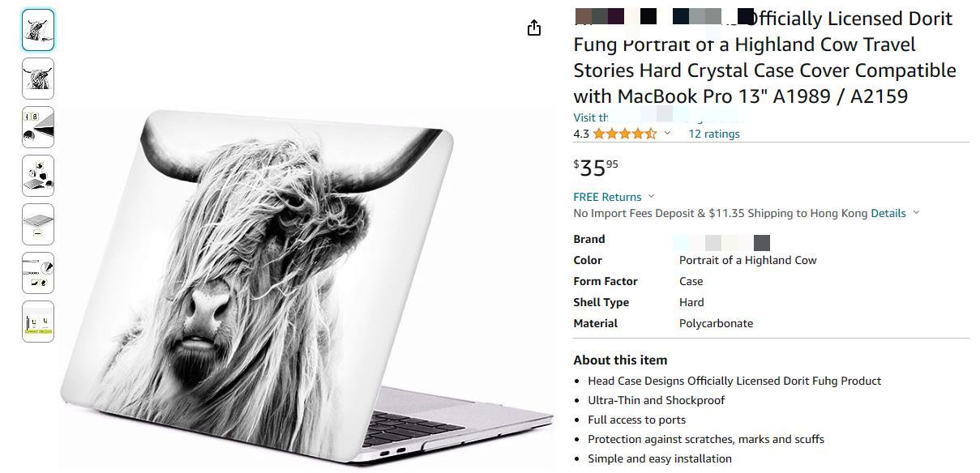Click the $35.95 price
980x473 pixels.
coord(596,168)
